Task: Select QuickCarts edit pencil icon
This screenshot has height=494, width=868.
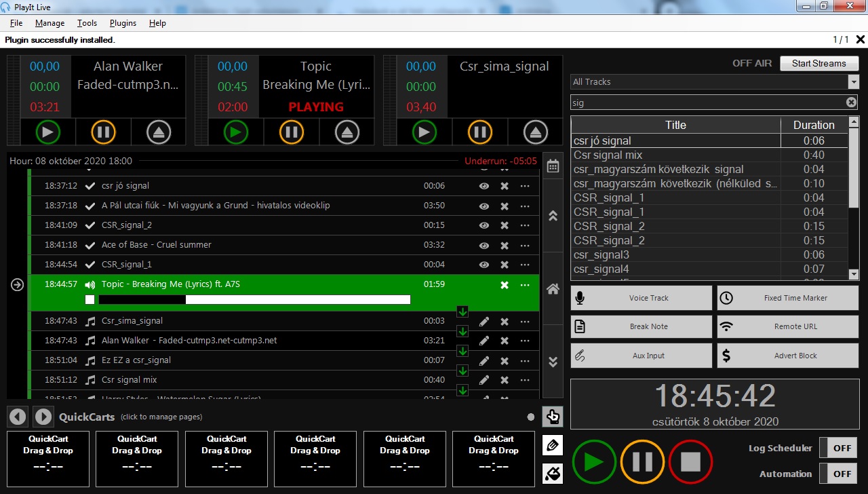Action: (553, 445)
